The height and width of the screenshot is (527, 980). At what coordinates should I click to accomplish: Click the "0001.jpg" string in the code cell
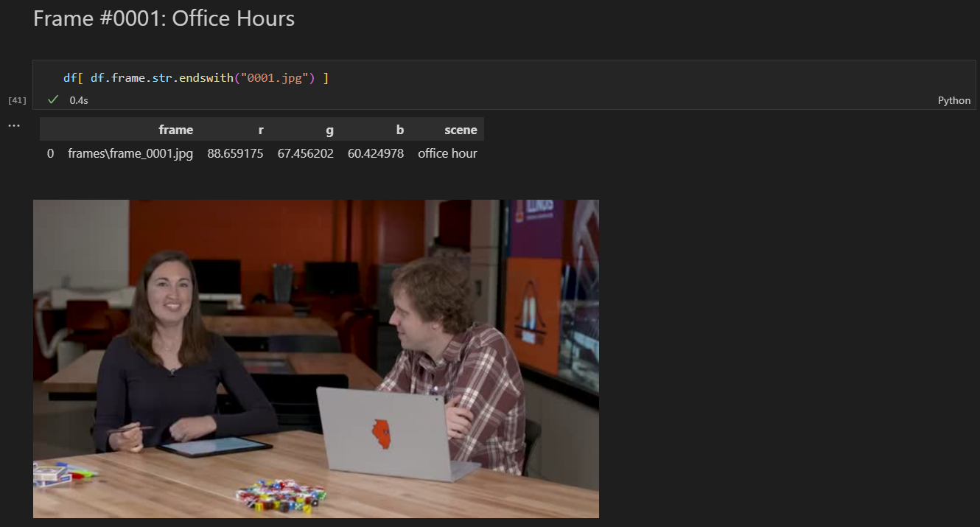276,77
